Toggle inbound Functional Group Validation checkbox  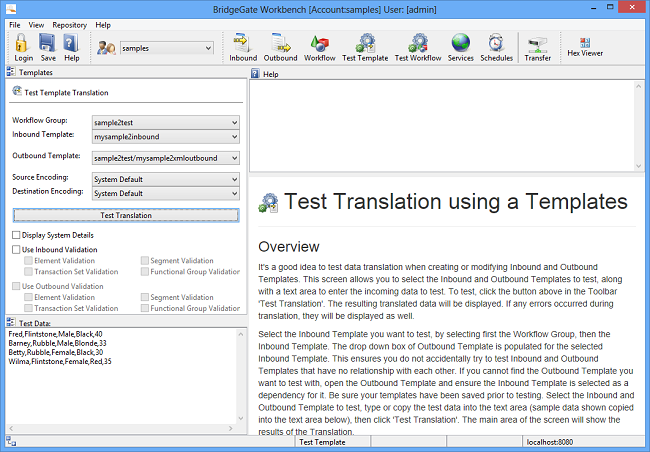144,272
